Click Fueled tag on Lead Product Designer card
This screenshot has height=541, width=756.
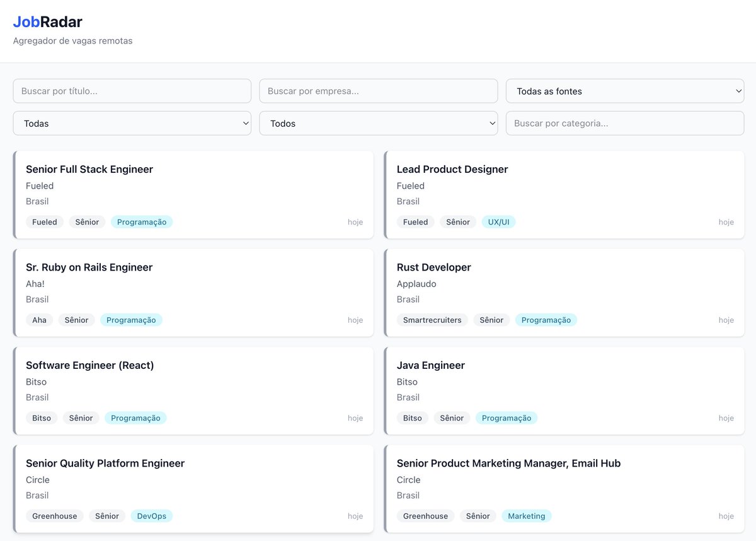pyautogui.click(x=416, y=222)
